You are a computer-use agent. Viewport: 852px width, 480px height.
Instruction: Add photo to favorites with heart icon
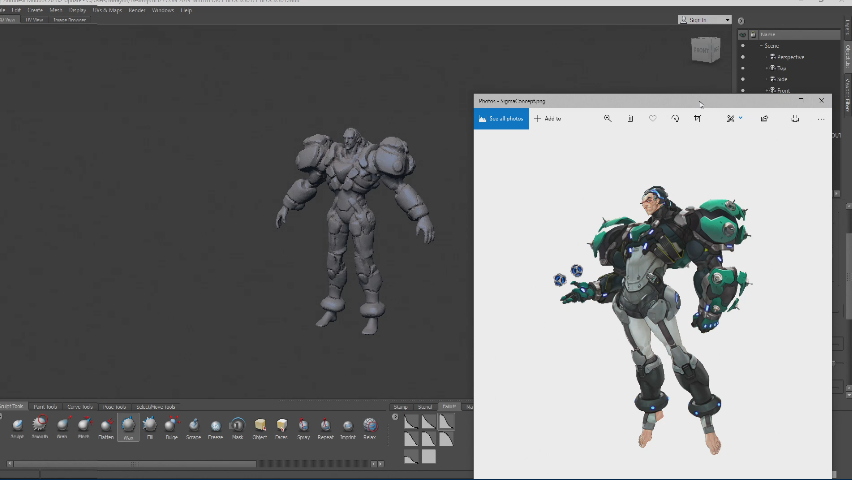pos(653,119)
